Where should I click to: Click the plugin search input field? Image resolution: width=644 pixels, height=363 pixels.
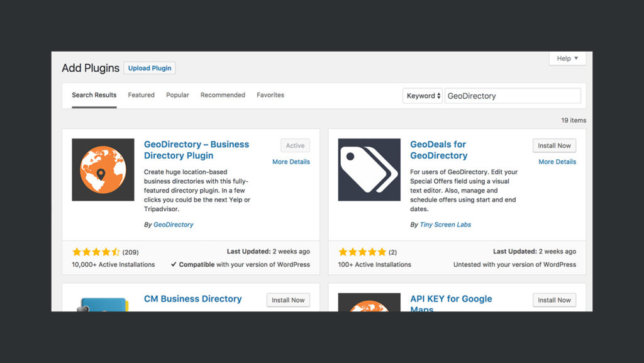(x=513, y=95)
